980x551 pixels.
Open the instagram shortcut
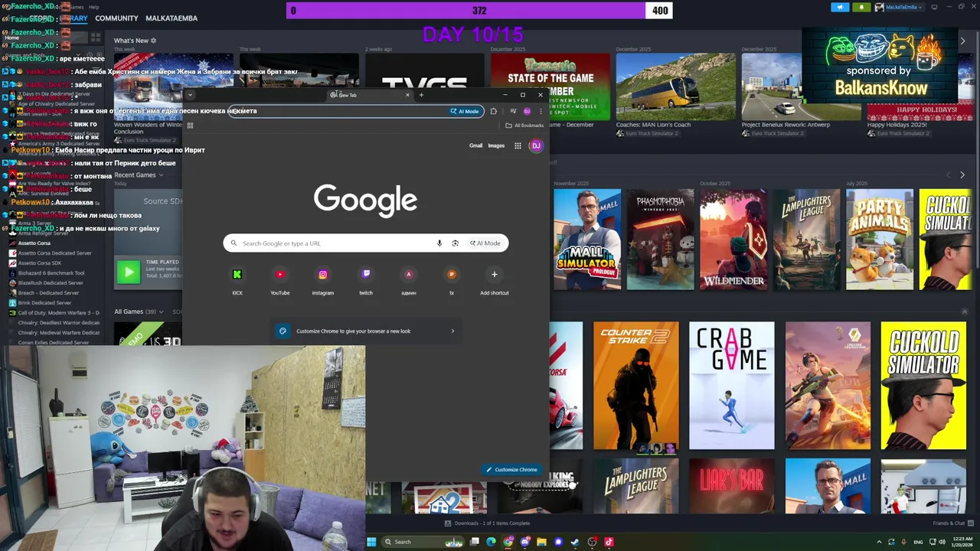tap(323, 281)
